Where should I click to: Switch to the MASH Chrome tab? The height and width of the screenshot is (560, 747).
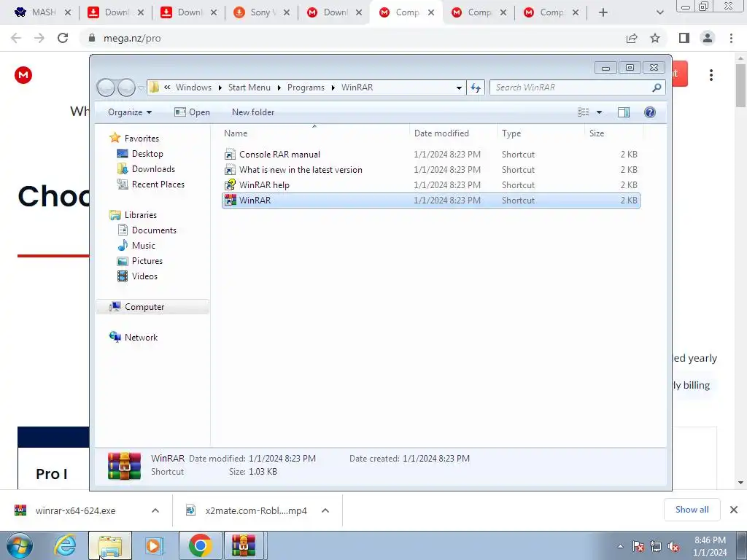(x=43, y=12)
